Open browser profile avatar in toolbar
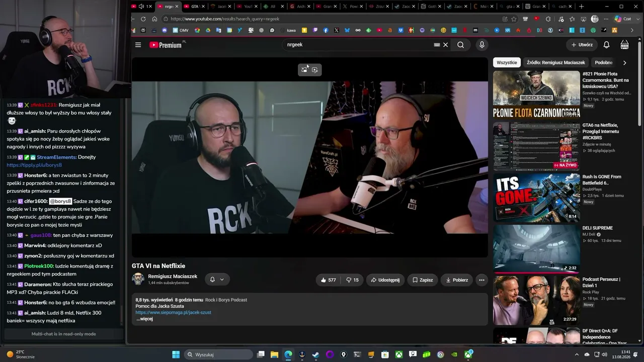This screenshot has width=644, height=362. [595, 19]
